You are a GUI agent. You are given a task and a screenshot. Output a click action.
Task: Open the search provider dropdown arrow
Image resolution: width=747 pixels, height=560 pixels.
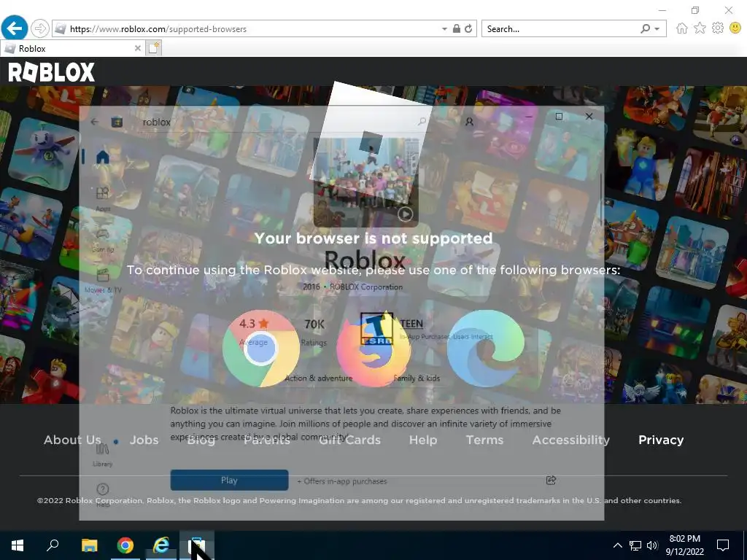pos(657,29)
